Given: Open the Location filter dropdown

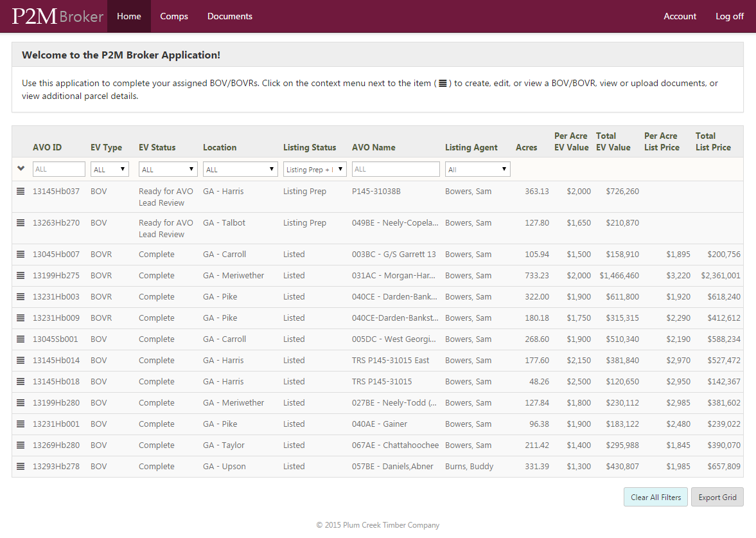Looking at the screenshot, I should [240, 170].
